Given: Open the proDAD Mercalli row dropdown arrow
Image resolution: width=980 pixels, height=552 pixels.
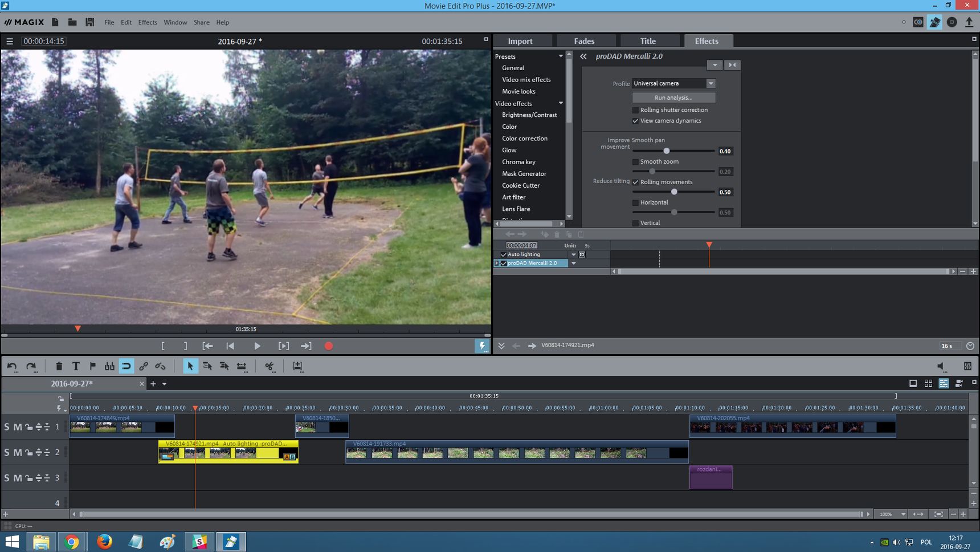Looking at the screenshot, I should tap(573, 263).
